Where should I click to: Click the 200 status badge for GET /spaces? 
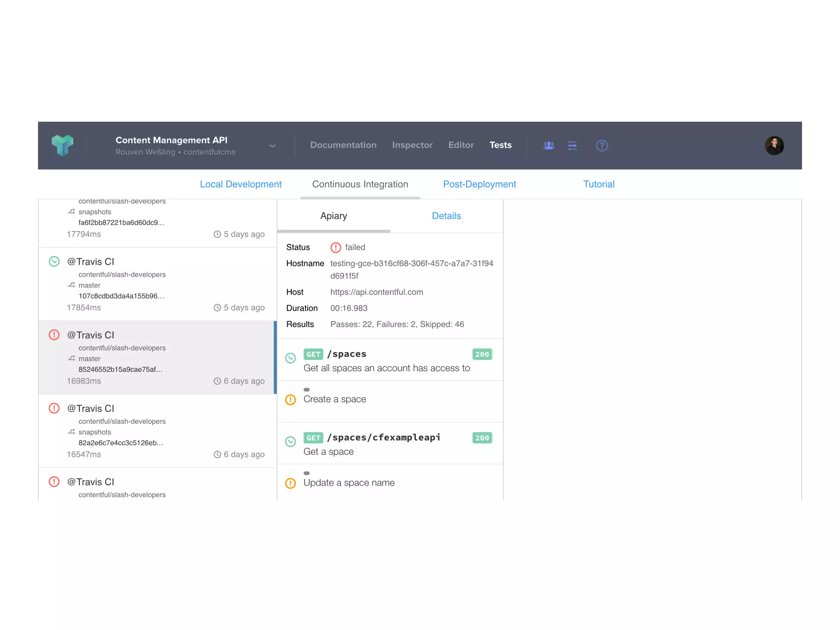[482, 354]
